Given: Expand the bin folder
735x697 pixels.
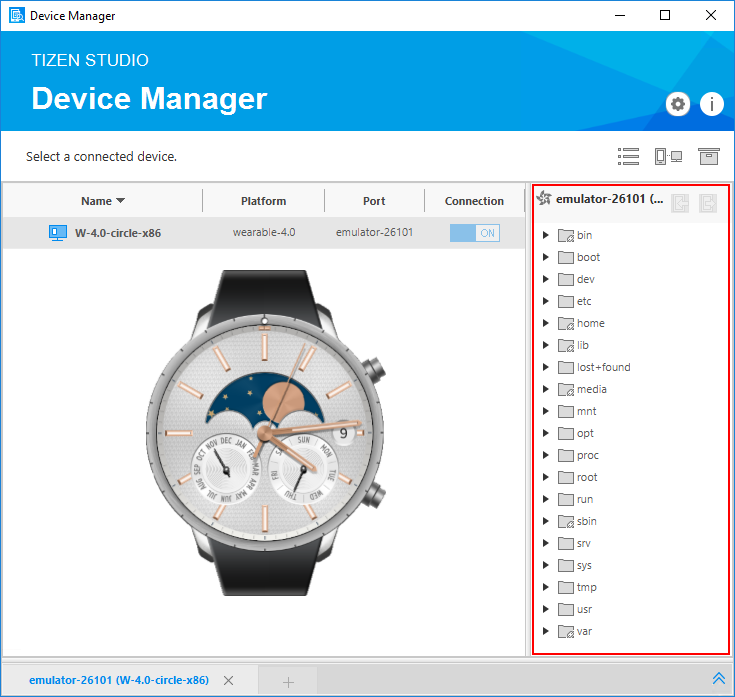Looking at the screenshot, I should (x=545, y=236).
